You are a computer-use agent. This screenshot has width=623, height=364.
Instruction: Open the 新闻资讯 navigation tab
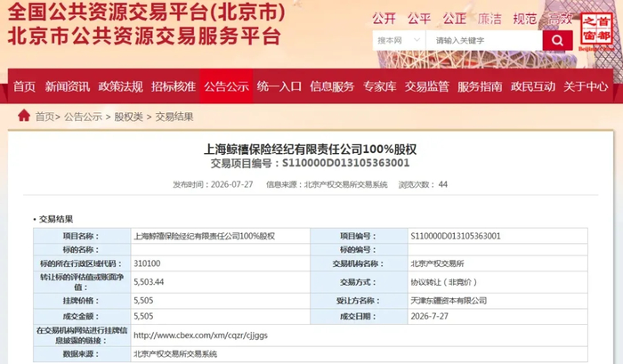67,86
